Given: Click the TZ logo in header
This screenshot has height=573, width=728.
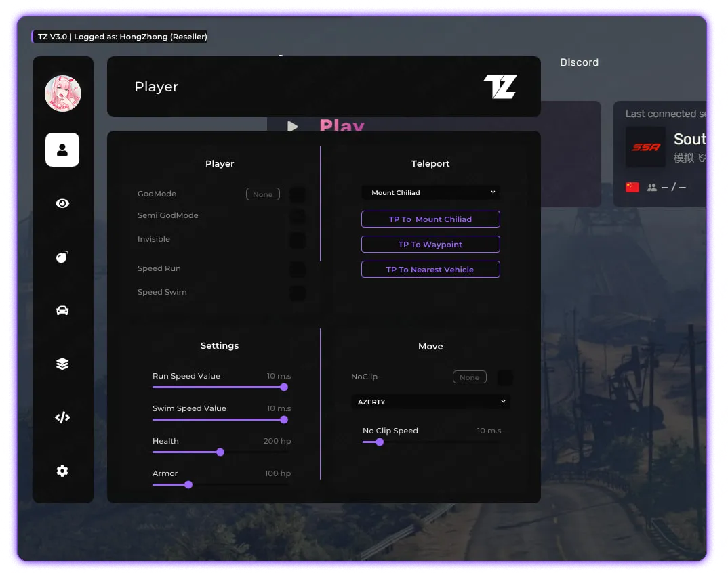Looking at the screenshot, I should pos(500,87).
